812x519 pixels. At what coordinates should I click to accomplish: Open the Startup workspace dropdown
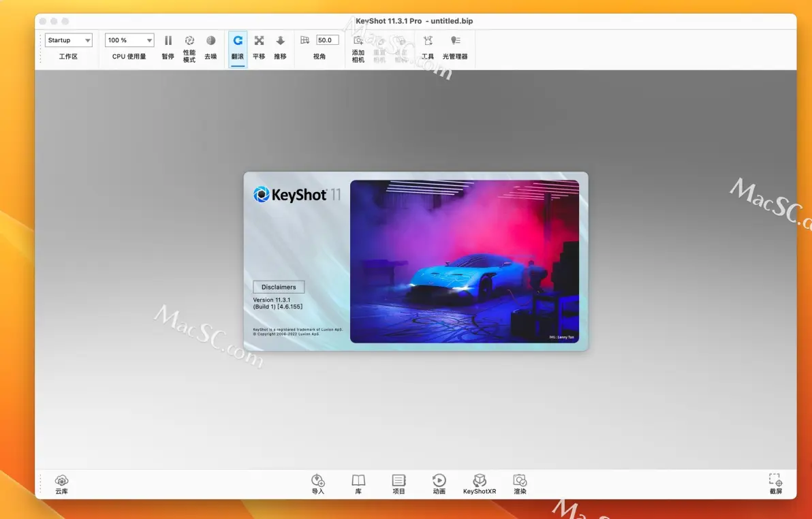pyautogui.click(x=68, y=40)
